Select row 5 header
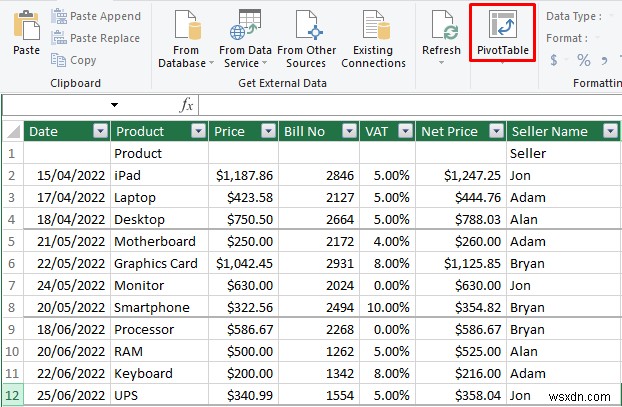This screenshot has height=407, width=622. pyautogui.click(x=13, y=241)
